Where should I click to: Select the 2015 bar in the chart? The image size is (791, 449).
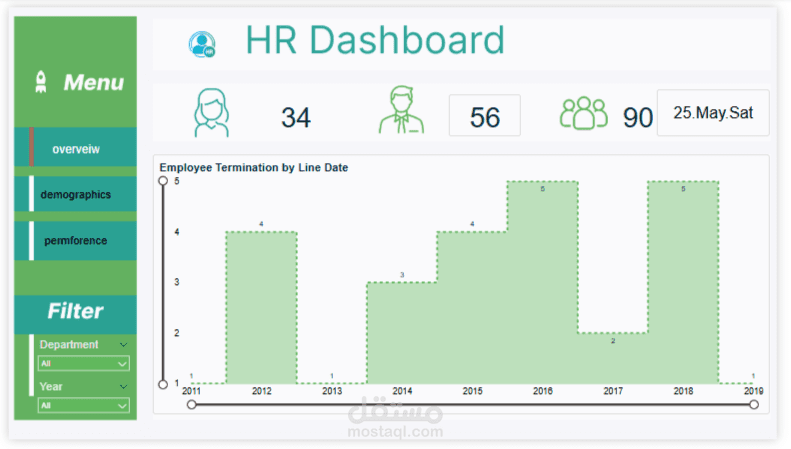click(472, 308)
